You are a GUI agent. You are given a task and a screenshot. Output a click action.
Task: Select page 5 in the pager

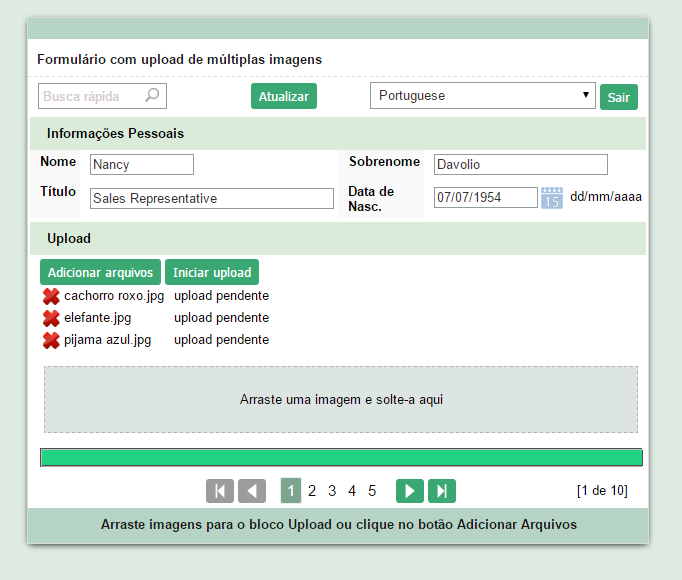click(x=372, y=491)
